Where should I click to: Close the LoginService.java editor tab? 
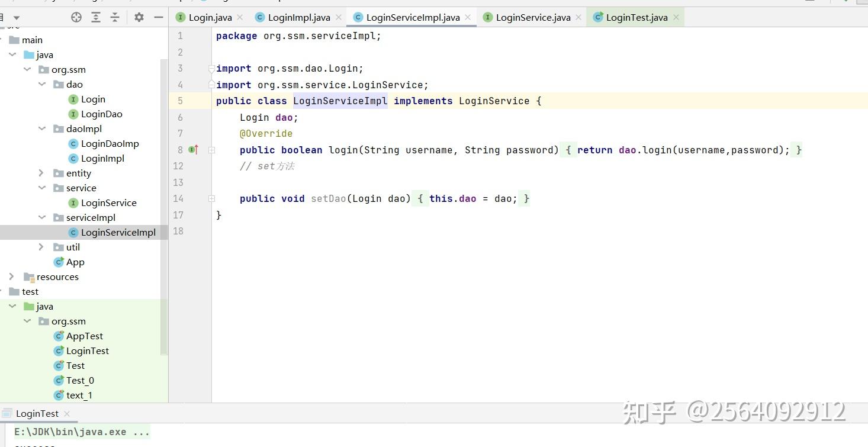pos(578,18)
